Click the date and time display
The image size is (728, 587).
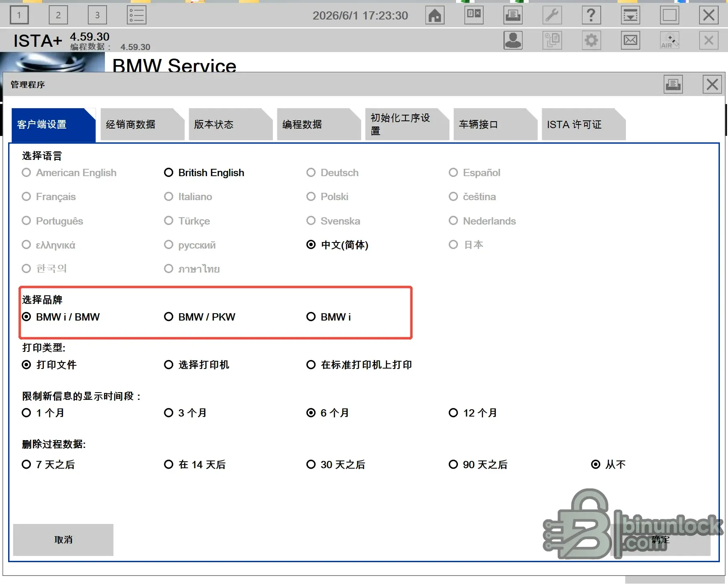(360, 15)
